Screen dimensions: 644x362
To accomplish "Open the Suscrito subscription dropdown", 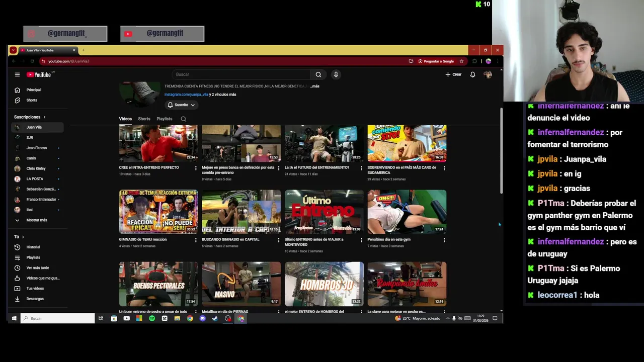I will coord(181,105).
